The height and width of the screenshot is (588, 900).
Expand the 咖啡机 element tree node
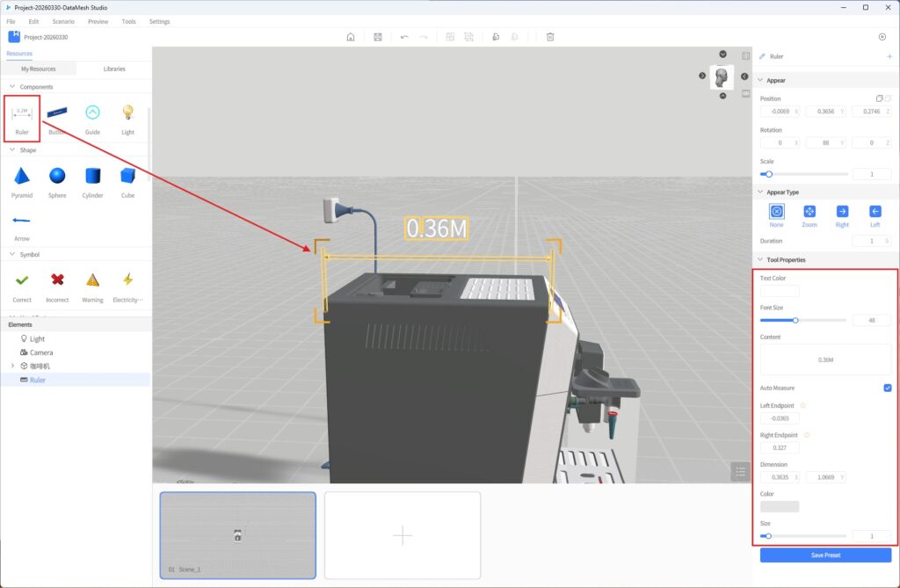(12, 366)
